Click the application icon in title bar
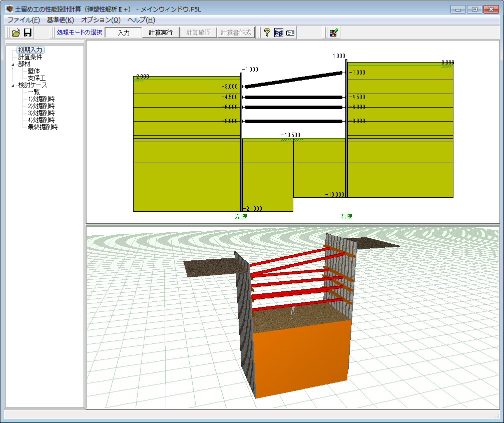Image resolution: width=504 pixels, height=423 pixels. click(x=9, y=9)
